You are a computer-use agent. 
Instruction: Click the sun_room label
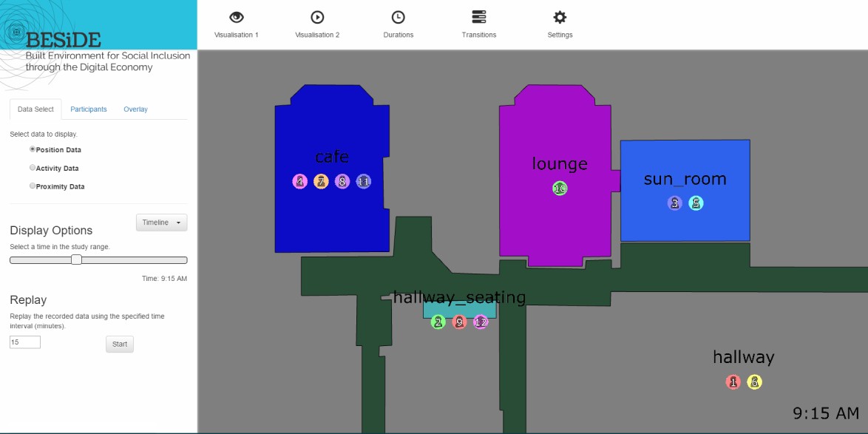[685, 180]
